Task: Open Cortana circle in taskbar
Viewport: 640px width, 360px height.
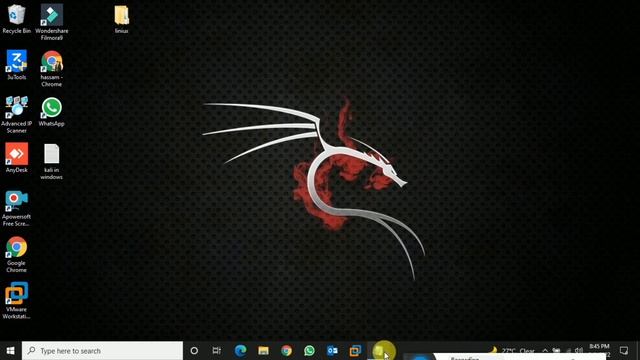Action: [x=194, y=351]
